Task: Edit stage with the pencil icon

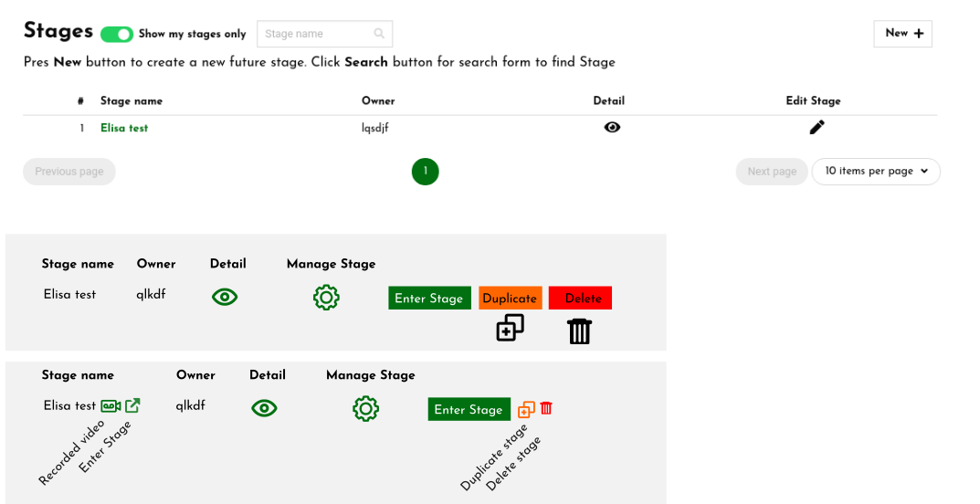Action: [x=817, y=128]
